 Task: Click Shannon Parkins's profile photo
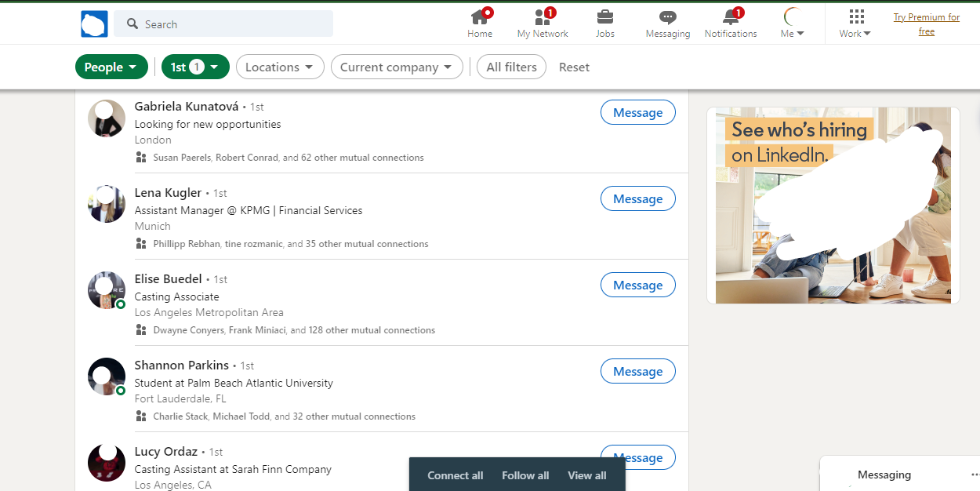click(107, 376)
